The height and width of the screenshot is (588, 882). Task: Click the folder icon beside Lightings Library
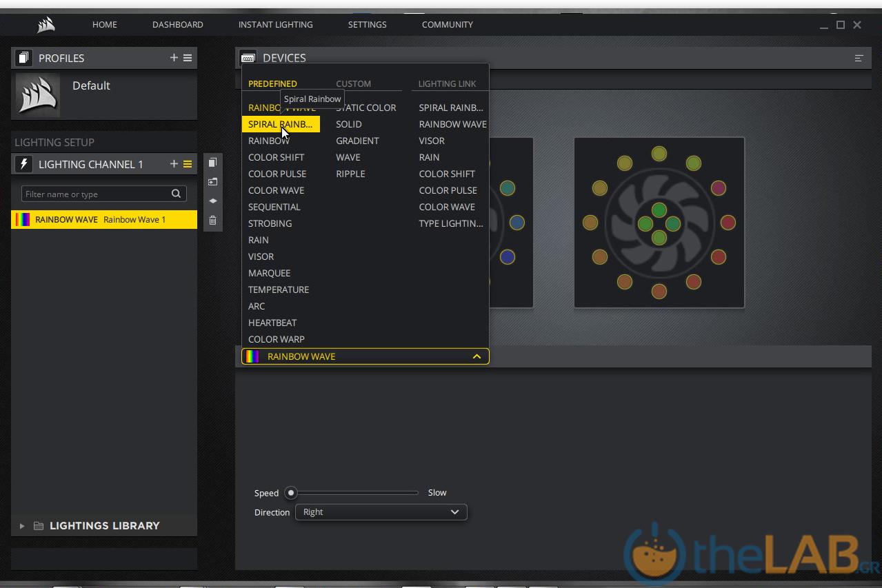39,526
